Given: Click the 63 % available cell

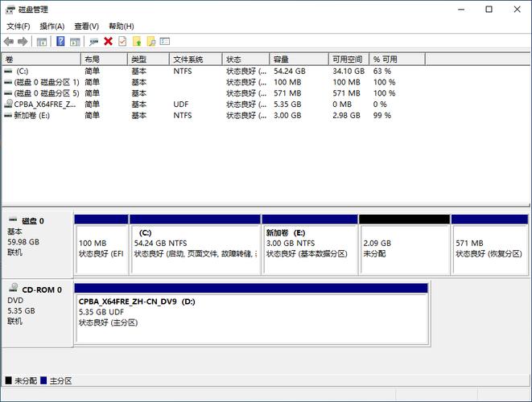Looking at the screenshot, I should 382,72.
